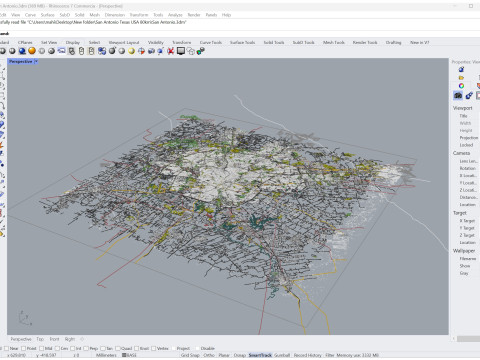Click the Memory use readout in the status bar
This screenshot has height=360, width=480.
tap(357, 355)
